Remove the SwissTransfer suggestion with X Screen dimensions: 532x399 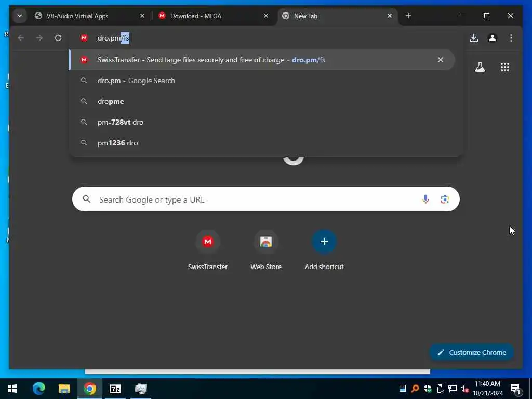point(441,60)
